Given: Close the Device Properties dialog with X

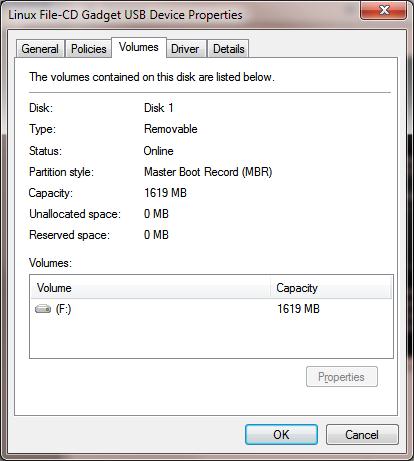Looking at the screenshot, I should (x=384, y=10).
